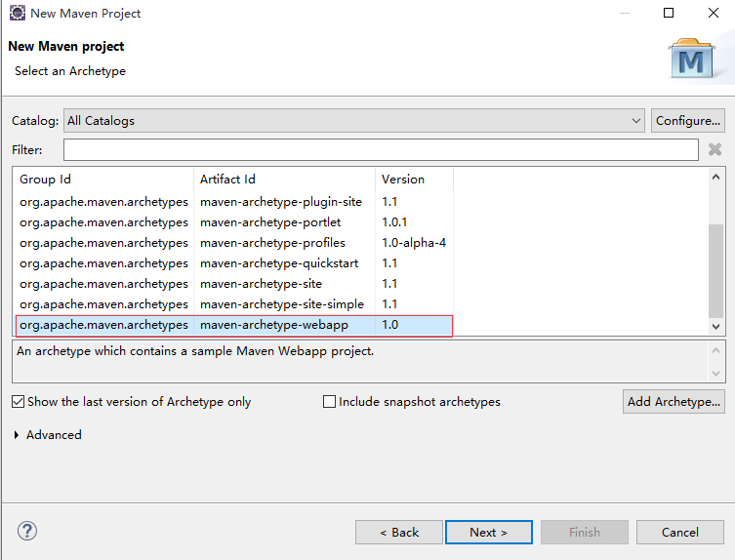Click the Add Archetype... button
This screenshot has width=735, height=560.
point(674,402)
